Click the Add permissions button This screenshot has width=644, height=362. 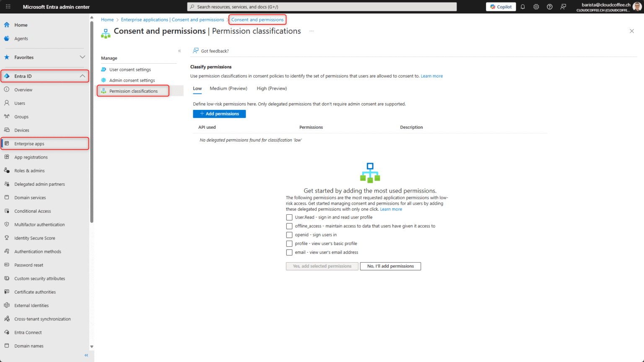219,114
